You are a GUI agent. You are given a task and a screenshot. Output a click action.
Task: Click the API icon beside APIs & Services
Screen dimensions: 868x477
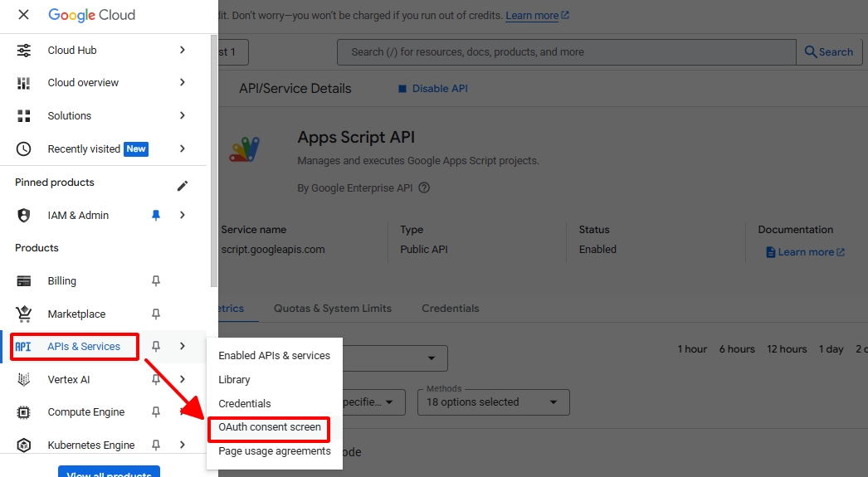click(x=23, y=347)
